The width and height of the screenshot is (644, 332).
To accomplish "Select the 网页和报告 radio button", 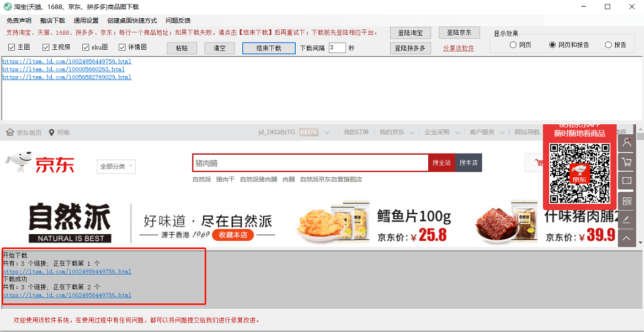I will click(x=552, y=45).
